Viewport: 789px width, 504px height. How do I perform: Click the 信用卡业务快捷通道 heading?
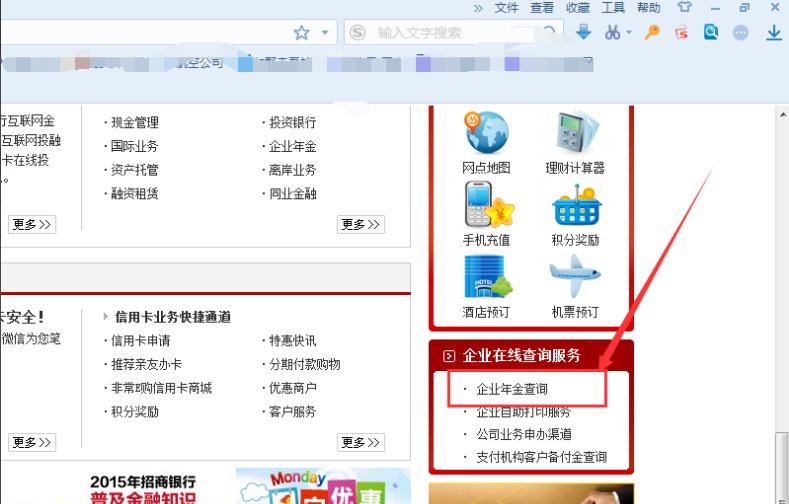173,317
